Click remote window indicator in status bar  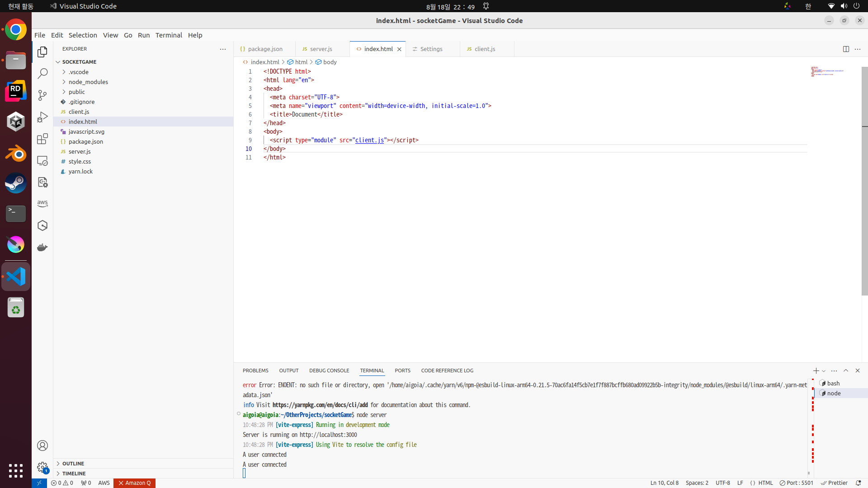[39, 483]
